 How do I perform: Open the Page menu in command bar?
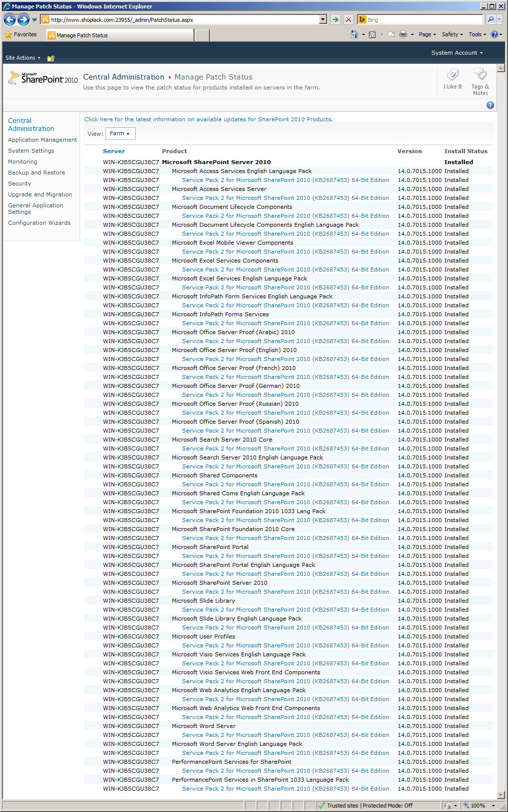pyautogui.click(x=427, y=34)
